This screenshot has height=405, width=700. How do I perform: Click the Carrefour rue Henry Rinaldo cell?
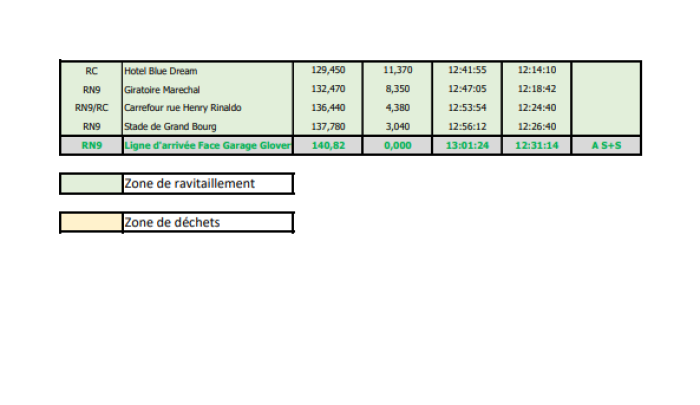click(x=208, y=108)
